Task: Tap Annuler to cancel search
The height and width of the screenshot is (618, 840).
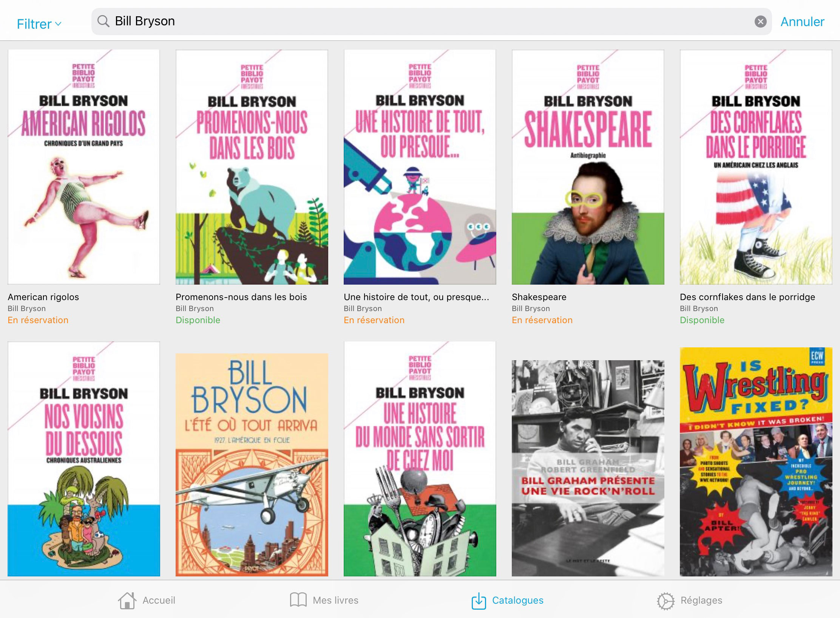Action: tap(802, 22)
